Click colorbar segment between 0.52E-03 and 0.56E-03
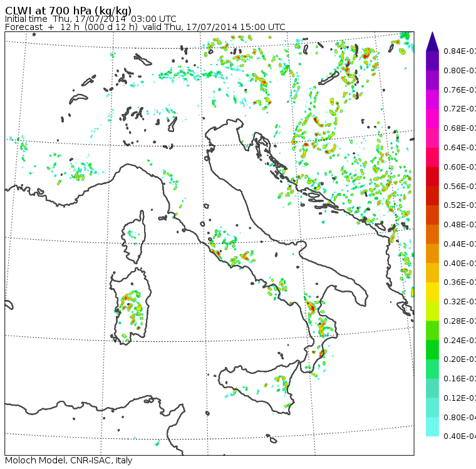This screenshot has width=476, height=469. tap(433, 196)
